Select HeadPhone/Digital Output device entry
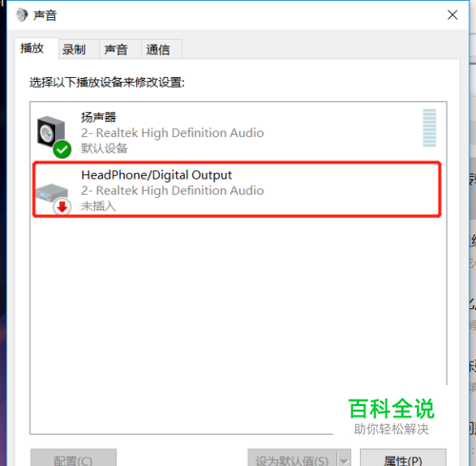Screen dimensions: 476x466 click(237, 189)
